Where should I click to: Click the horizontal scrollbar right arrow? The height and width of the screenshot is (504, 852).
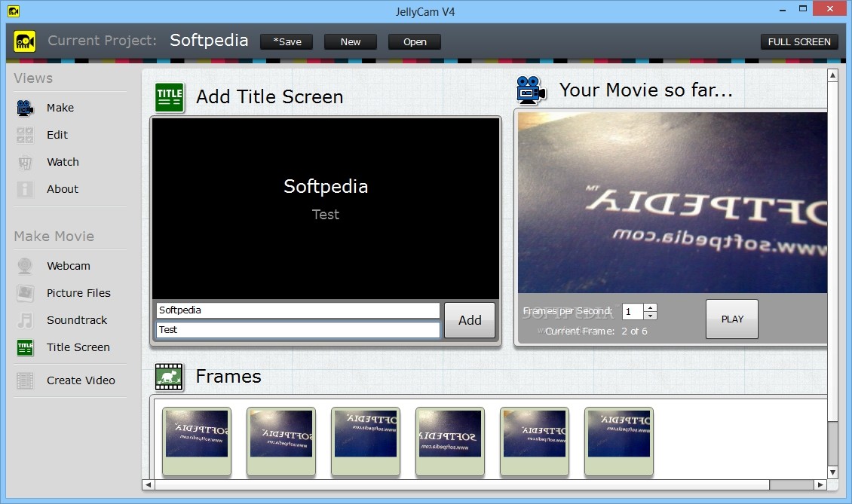tap(820, 484)
